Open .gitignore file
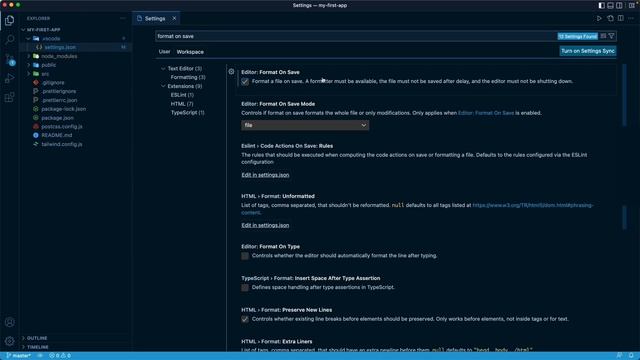The width and height of the screenshot is (640, 360). click(53, 83)
